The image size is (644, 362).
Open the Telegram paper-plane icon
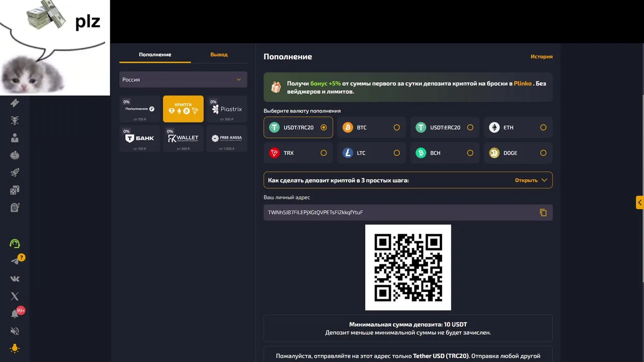(15, 261)
